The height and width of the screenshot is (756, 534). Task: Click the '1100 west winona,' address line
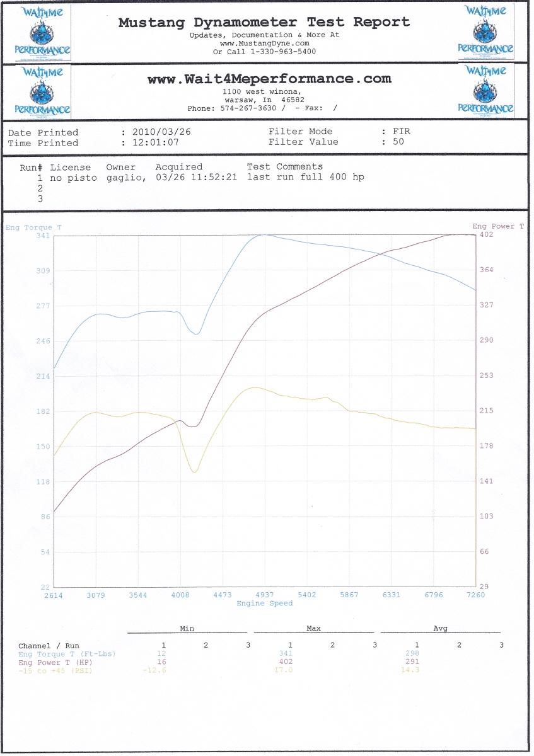pyautogui.click(x=262, y=92)
